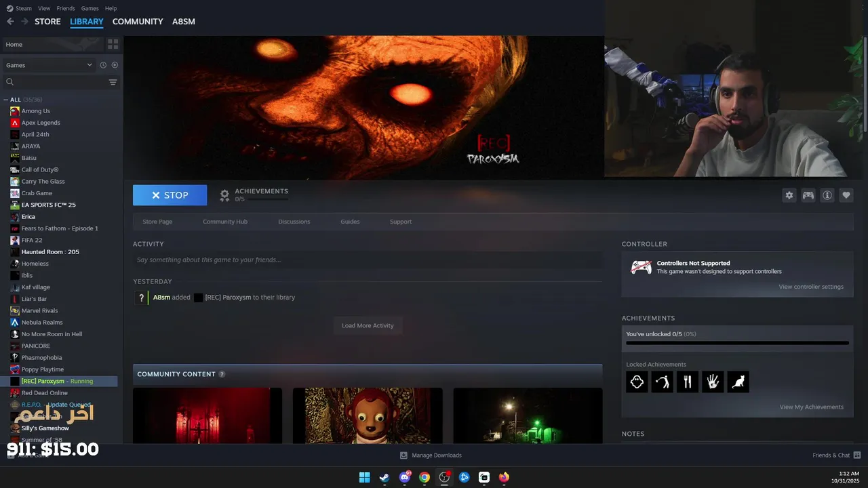Open the monkey doll community thumbnail
The image size is (868, 488).
368,415
